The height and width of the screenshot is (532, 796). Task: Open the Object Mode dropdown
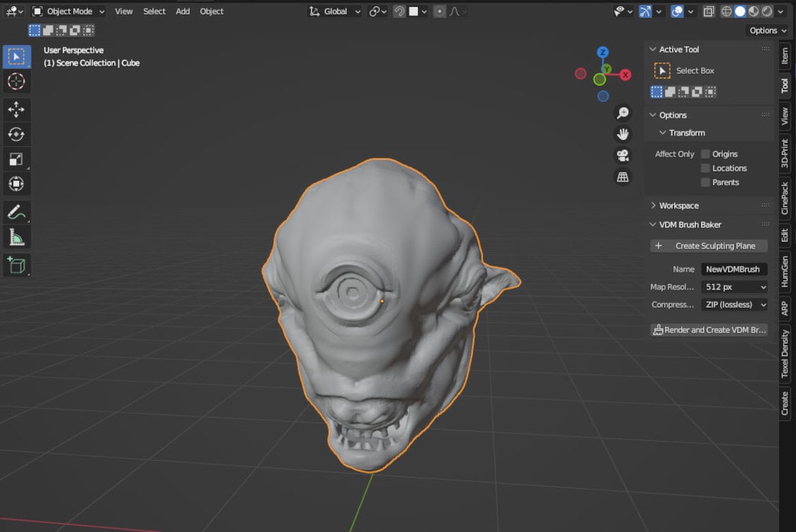point(70,11)
